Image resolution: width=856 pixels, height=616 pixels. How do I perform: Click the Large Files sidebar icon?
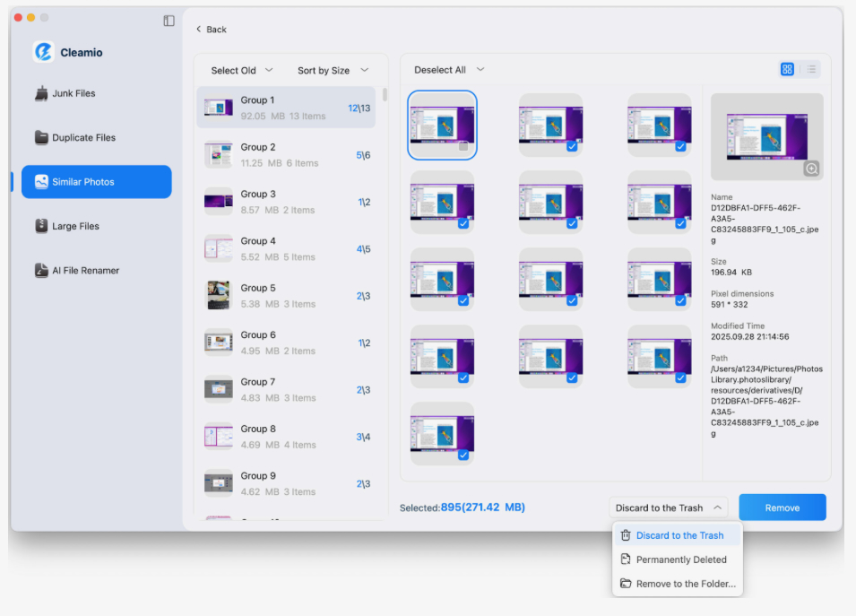click(41, 227)
